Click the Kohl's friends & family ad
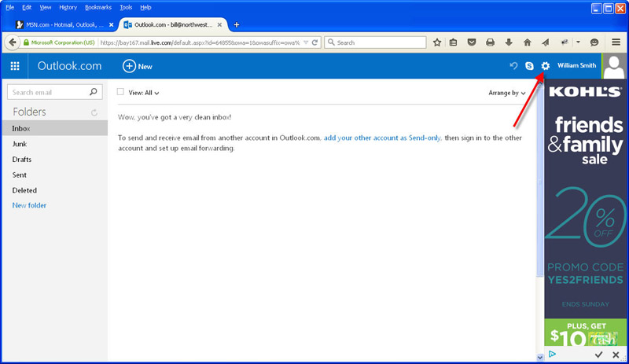629x364 pixels. pyautogui.click(x=585, y=213)
